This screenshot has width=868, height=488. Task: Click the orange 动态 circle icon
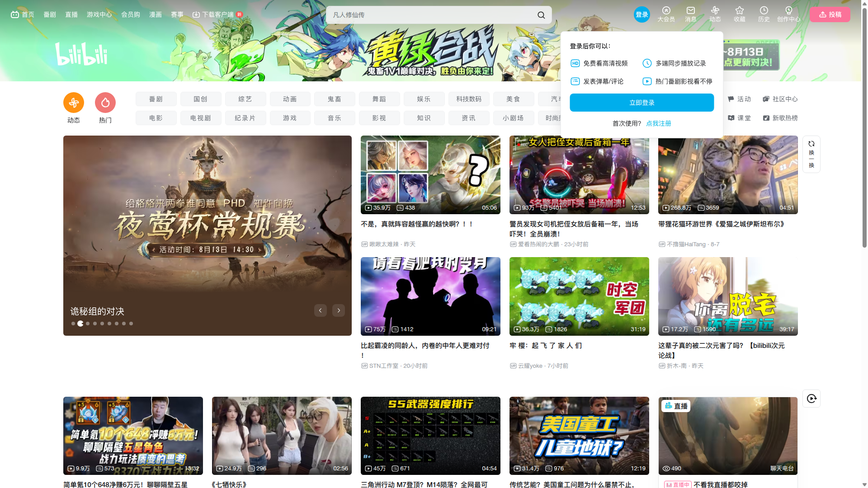(x=74, y=103)
